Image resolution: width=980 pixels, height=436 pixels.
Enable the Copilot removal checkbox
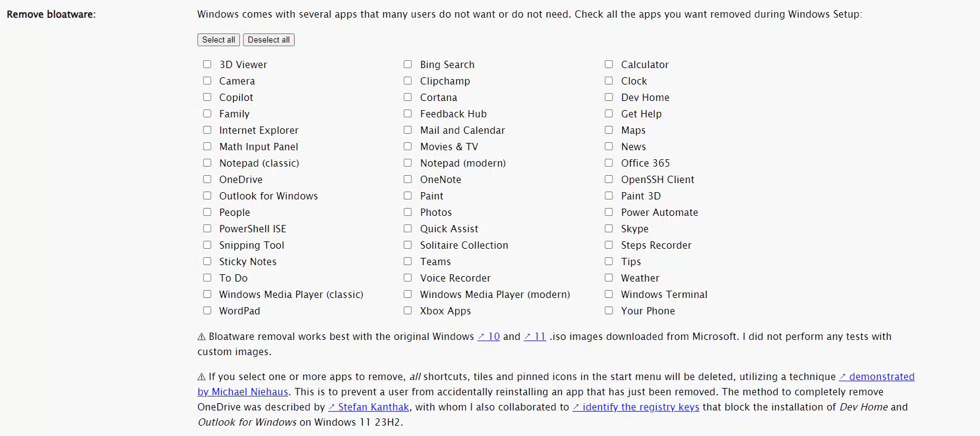click(x=207, y=97)
